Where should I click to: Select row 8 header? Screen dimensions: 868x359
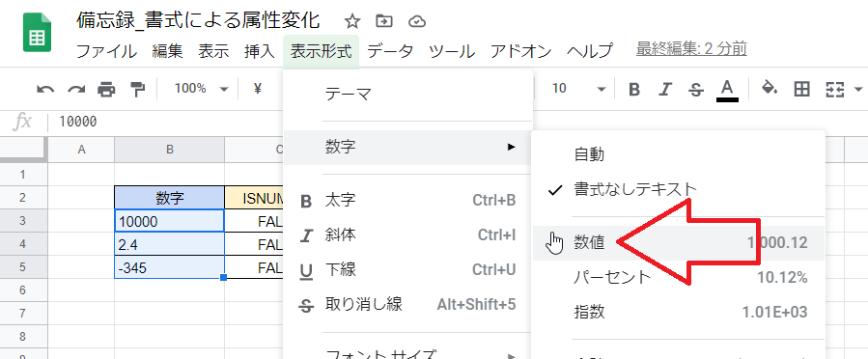click(23, 336)
